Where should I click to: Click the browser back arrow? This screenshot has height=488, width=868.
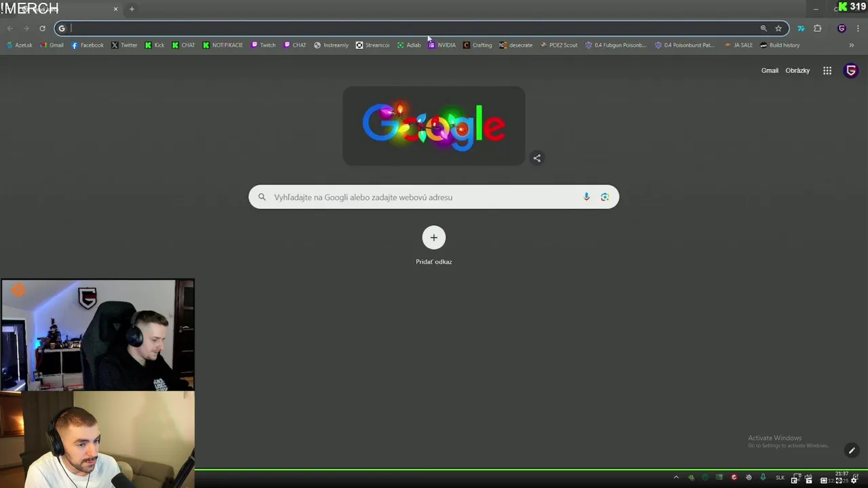point(9,28)
